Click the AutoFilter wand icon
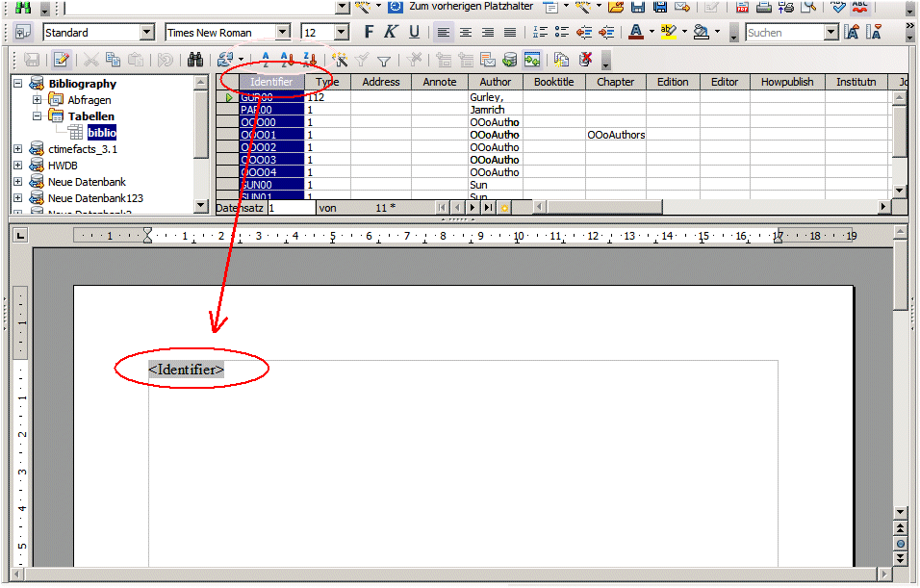Image resolution: width=920 pixels, height=588 pixels. click(339, 60)
